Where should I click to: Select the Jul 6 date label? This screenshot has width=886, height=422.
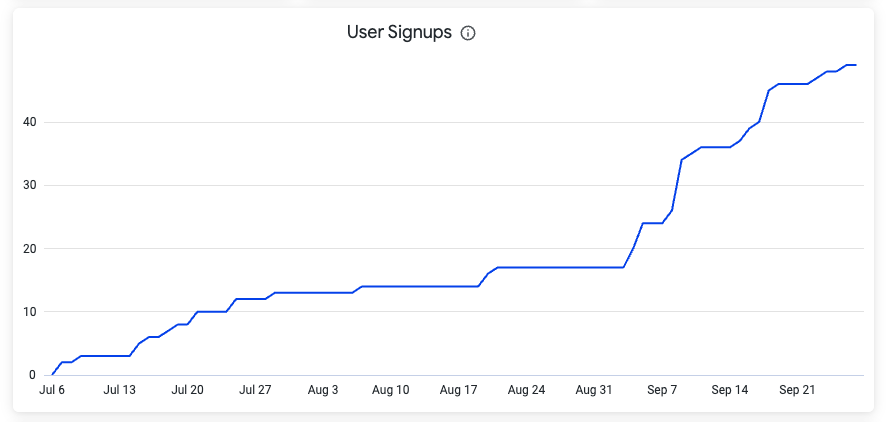tap(51, 390)
